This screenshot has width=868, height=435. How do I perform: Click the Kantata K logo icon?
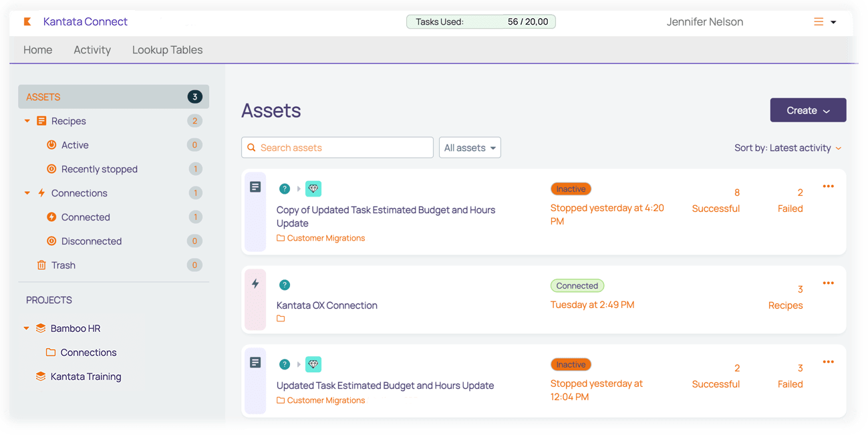tap(27, 22)
